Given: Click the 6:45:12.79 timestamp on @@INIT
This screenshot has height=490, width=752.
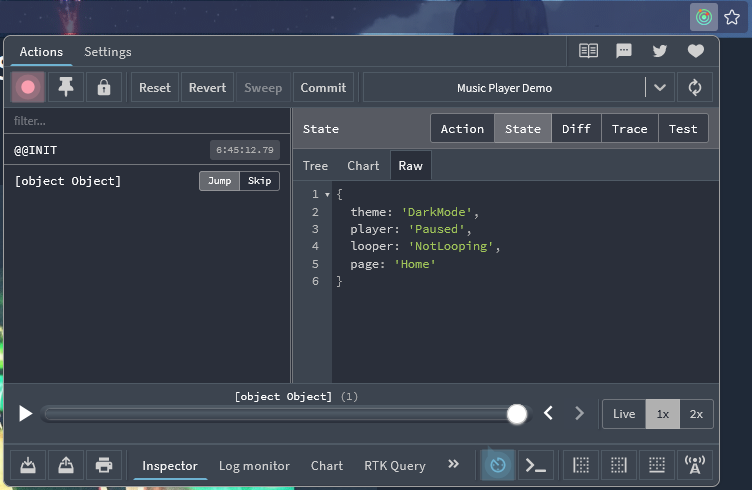Looking at the screenshot, I should (x=245, y=150).
